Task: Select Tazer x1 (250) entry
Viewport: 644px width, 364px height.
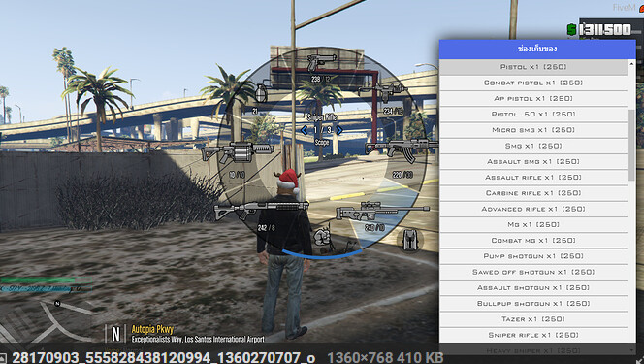Action: 533,319
